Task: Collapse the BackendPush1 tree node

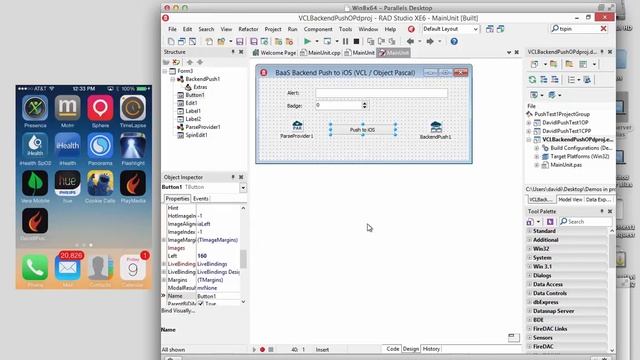Action: 173,79
